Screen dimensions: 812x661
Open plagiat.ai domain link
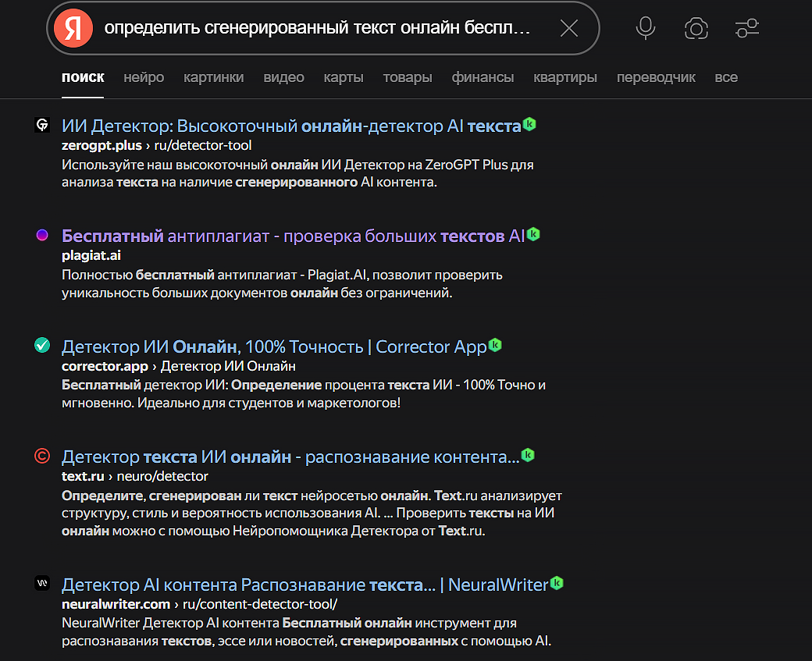[x=91, y=256]
